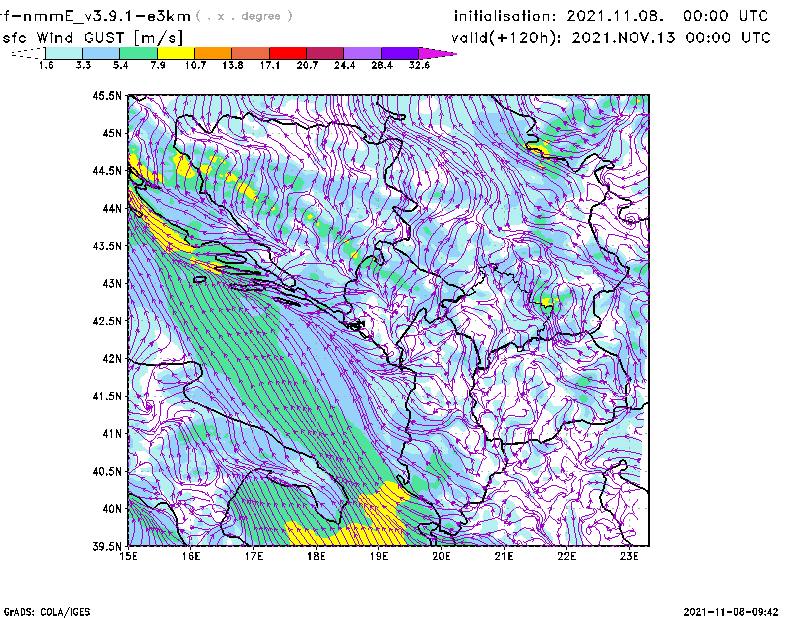Image resolution: width=800 pixels, height=618 pixels.
Task: Click the yellow swatch in the gust legend
Action: coord(175,53)
